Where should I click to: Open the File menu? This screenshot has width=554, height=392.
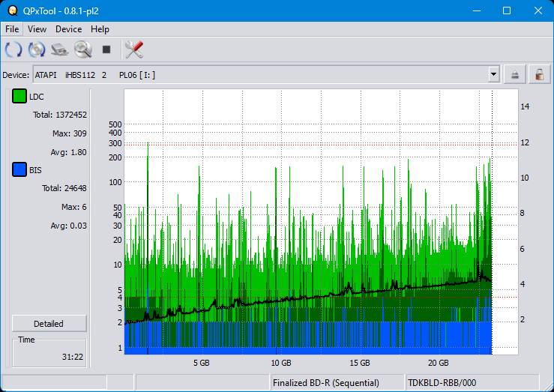(x=12, y=29)
